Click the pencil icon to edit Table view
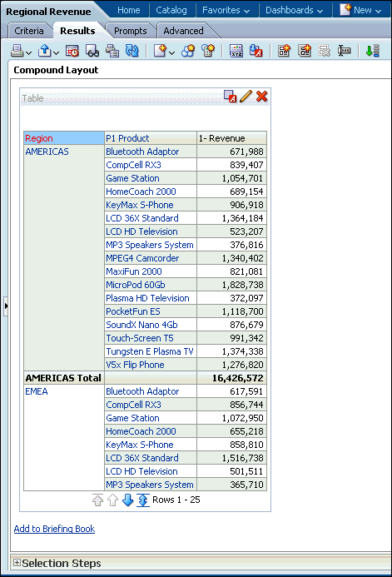Screen dimensions: 392x577 click(x=246, y=97)
